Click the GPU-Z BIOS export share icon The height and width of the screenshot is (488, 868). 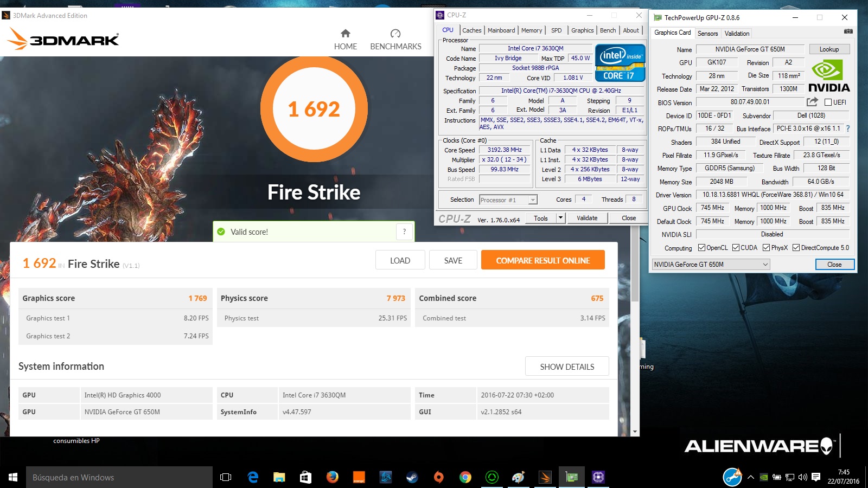812,102
